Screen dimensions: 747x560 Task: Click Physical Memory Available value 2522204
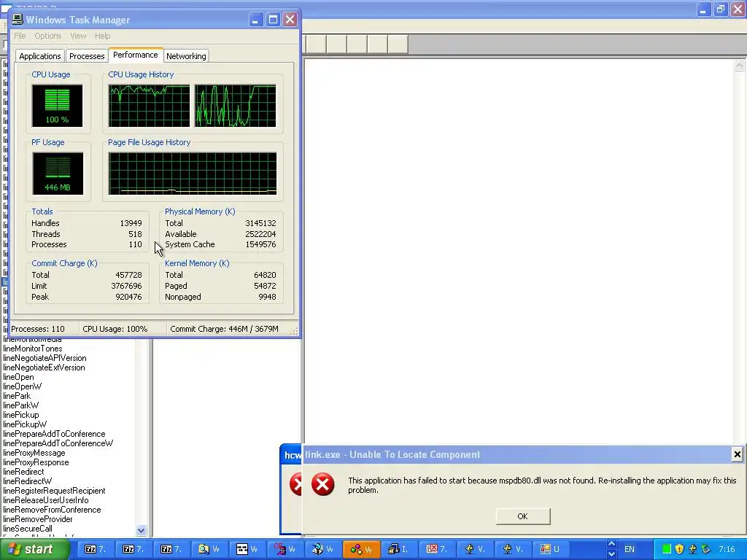pyautogui.click(x=260, y=234)
